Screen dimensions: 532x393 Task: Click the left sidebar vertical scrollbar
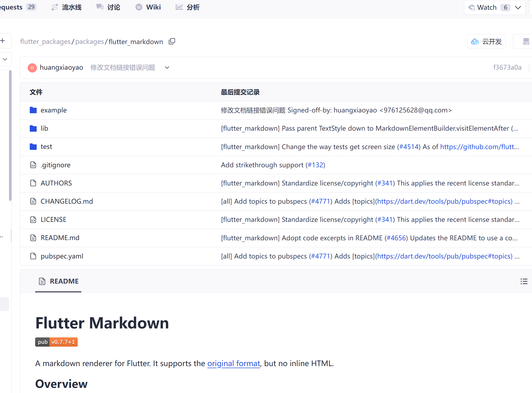10,135
